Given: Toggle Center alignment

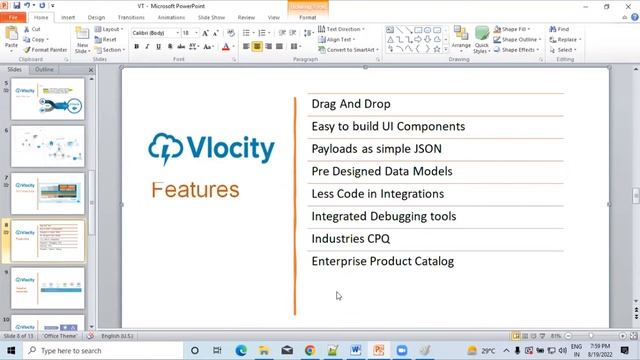Looking at the screenshot, I should pyautogui.click(x=257, y=47).
